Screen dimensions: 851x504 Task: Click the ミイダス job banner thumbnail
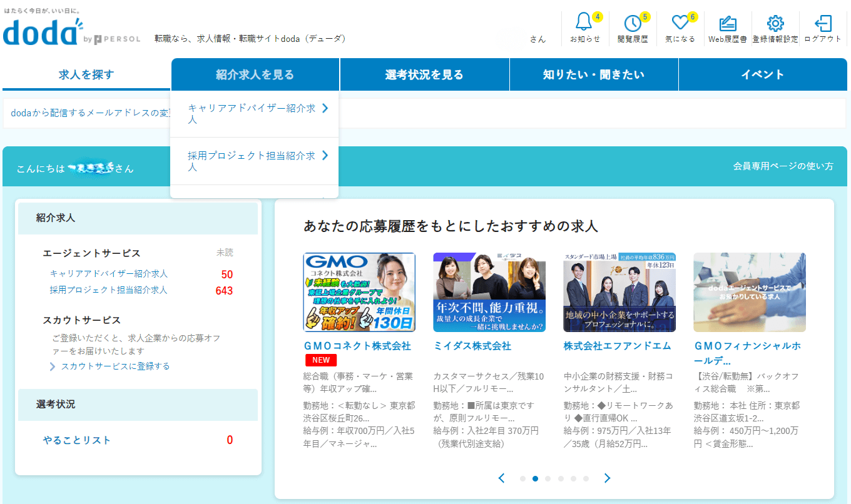[x=489, y=292]
